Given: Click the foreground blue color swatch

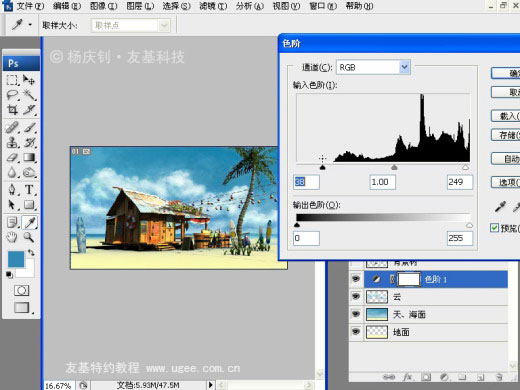Looking at the screenshot, I should pyautogui.click(x=16, y=259).
